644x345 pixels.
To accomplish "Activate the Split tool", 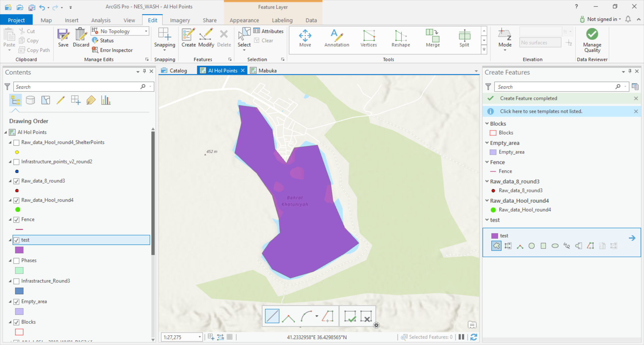I will point(464,38).
